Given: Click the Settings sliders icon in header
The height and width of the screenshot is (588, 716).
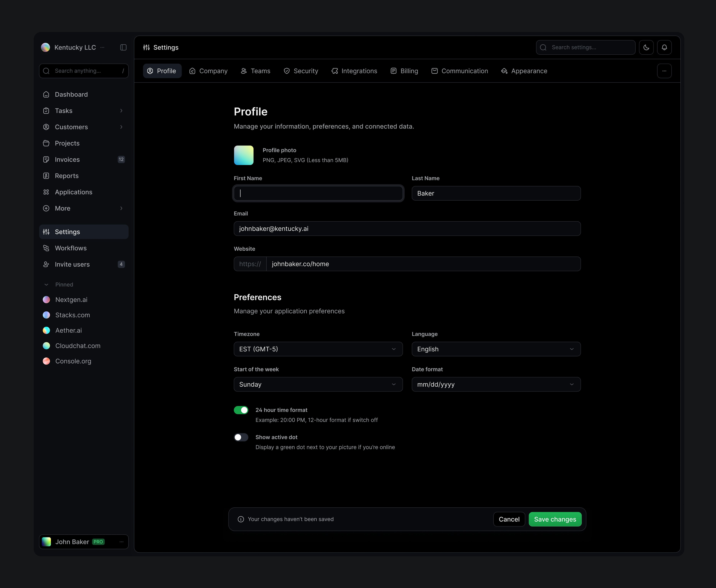Looking at the screenshot, I should [x=146, y=47].
